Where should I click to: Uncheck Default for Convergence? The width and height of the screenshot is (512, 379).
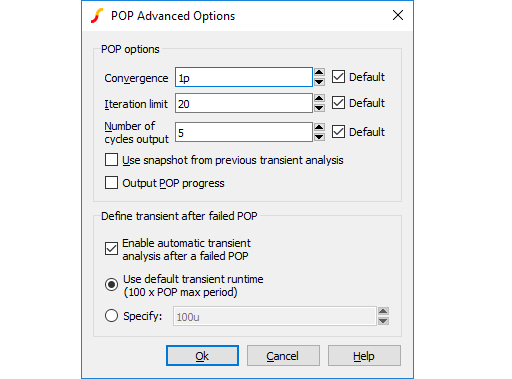tap(338, 77)
